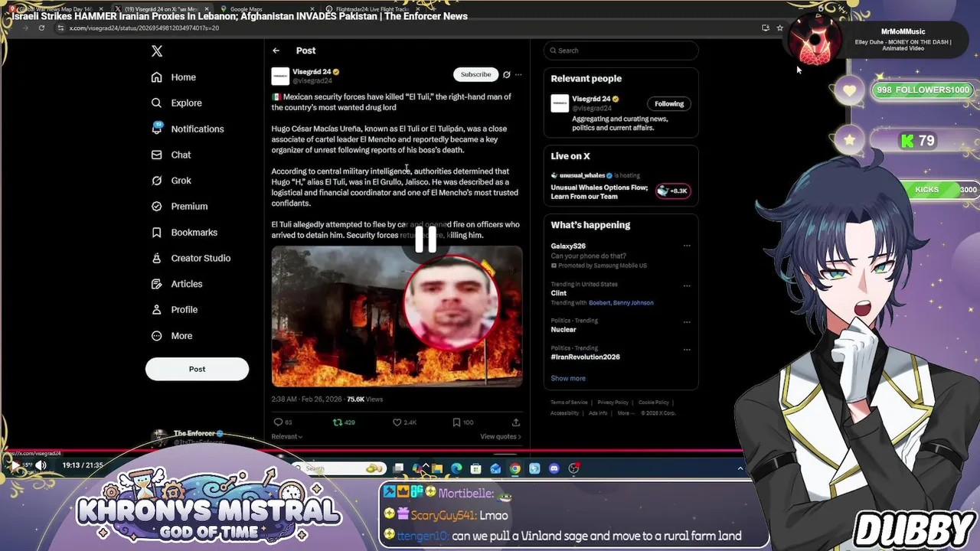Open Premium in the X sidebar
The width and height of the screenshot is (980, 551).
pos(179,207)
